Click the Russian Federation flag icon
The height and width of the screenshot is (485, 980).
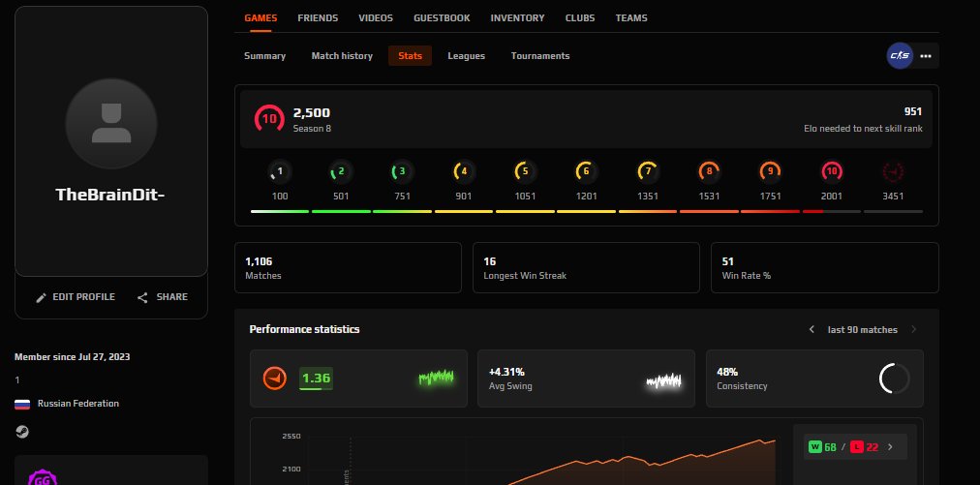click(x=22, y=404)
